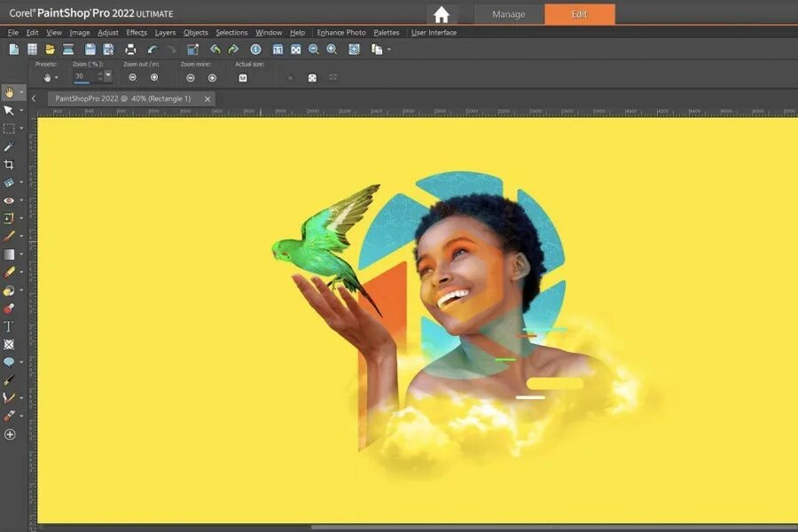Open the Adjust menu
This screenshot has width=798, height=532.
[108, 32]
